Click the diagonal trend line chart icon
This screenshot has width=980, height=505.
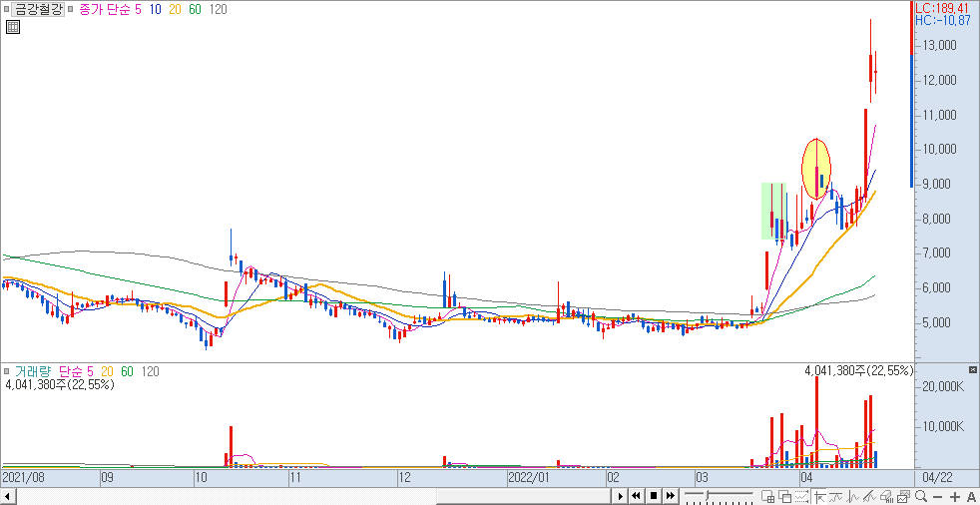(x=869, y=497)
